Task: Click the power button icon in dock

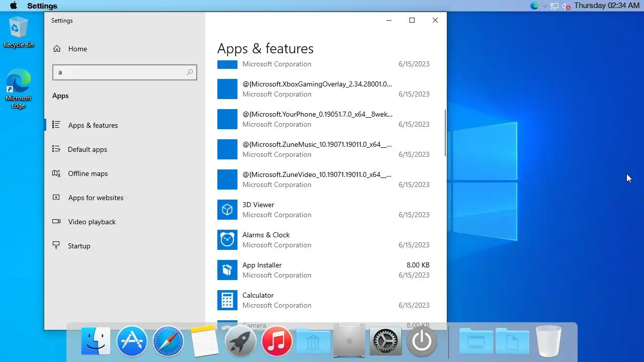Action: click(x=422, y=341)
